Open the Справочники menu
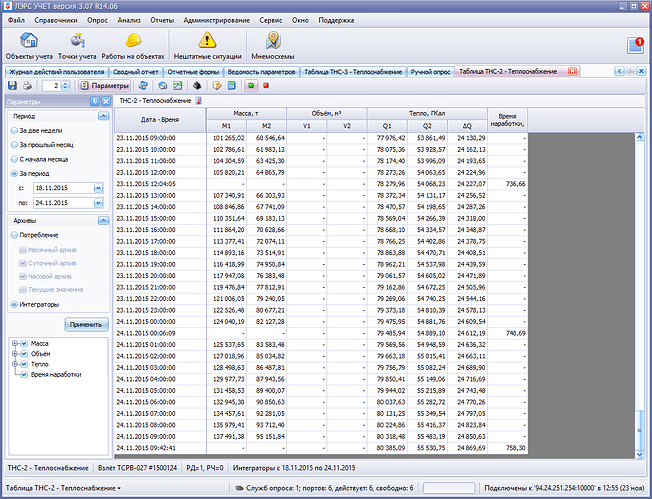 56,20
